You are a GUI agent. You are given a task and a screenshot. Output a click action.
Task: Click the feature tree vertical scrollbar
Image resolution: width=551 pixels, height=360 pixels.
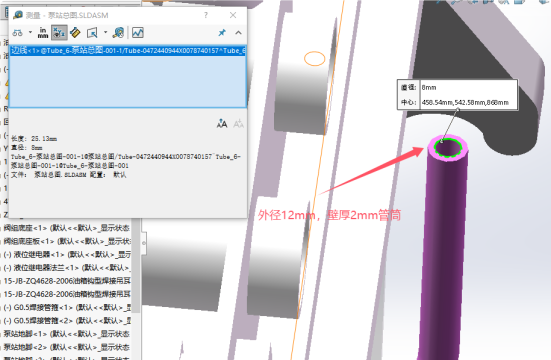[x=136, y=264]
